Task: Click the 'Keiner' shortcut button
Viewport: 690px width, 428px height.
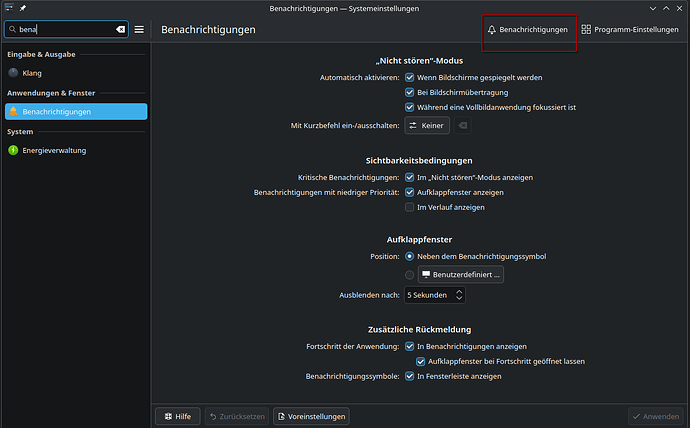Action: tap(426, 126)
